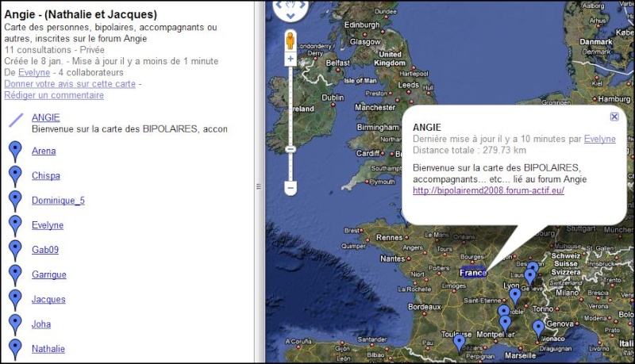Open the ANGIE line item link
The width and height of the screenshot is (635, 364).
tap(46, 117)
